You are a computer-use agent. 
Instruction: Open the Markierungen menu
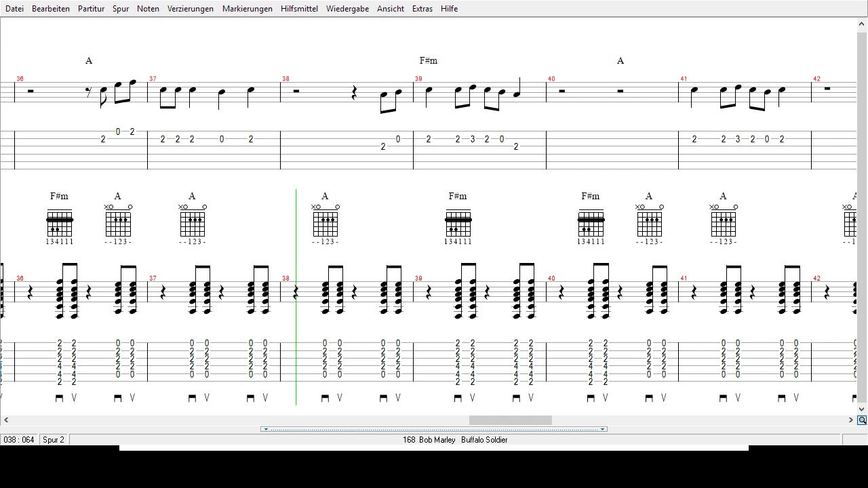click(x=248, y=9)
